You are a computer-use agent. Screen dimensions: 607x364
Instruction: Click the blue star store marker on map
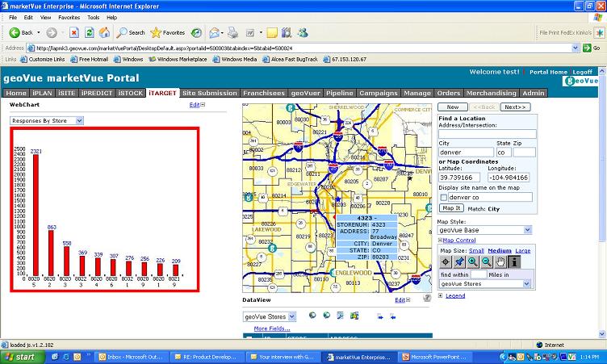337,199
